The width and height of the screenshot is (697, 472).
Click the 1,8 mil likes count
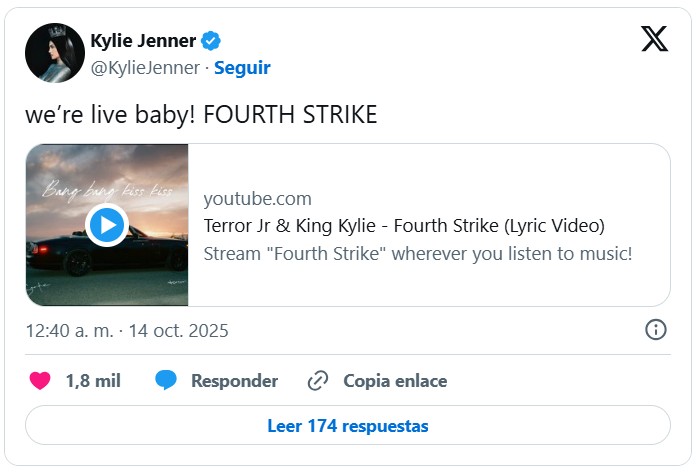click(93, 381)
